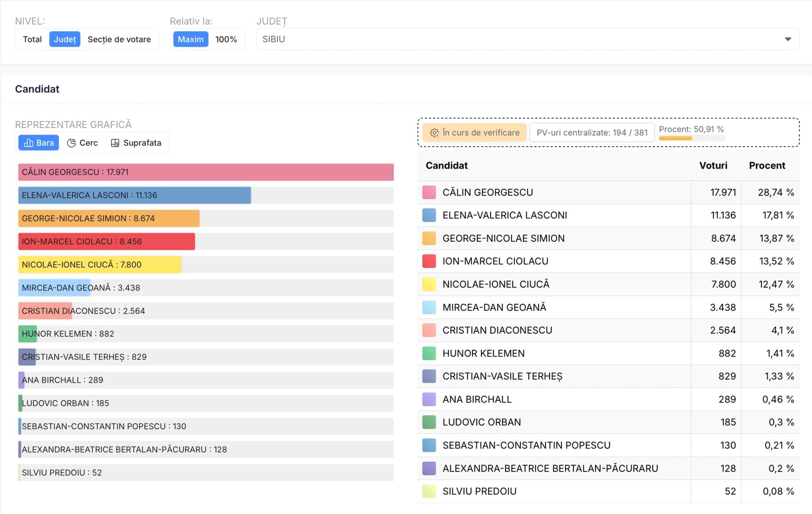The width and height of the screenshot is (812, 514).
Task: Click the Procent column header
Action: coord(767,165)
